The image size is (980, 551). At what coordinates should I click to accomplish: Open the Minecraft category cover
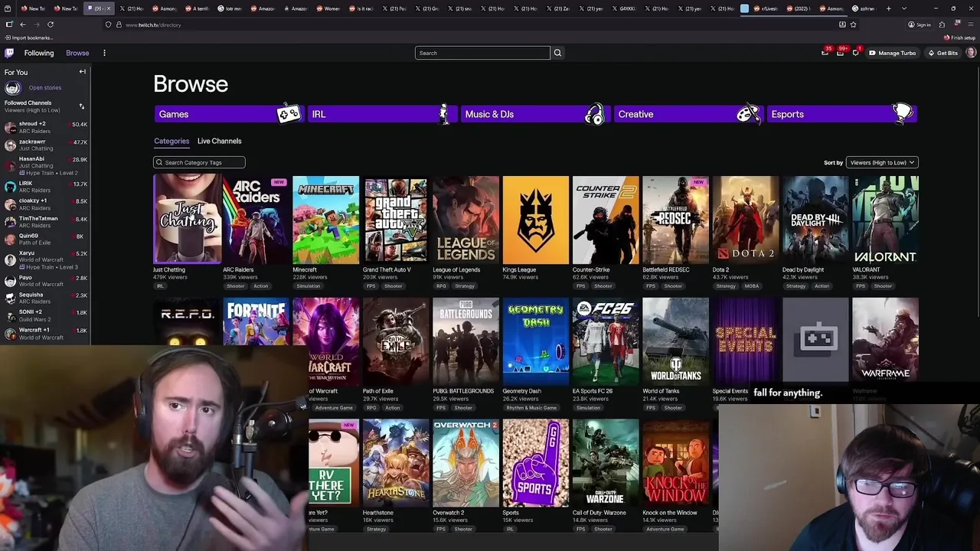coord(325,220)
